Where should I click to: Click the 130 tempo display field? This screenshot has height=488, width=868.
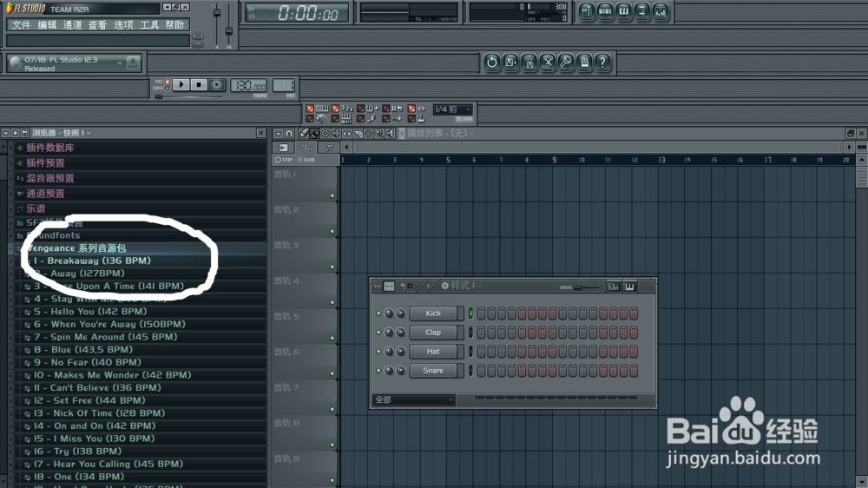[x=248, y=85]
